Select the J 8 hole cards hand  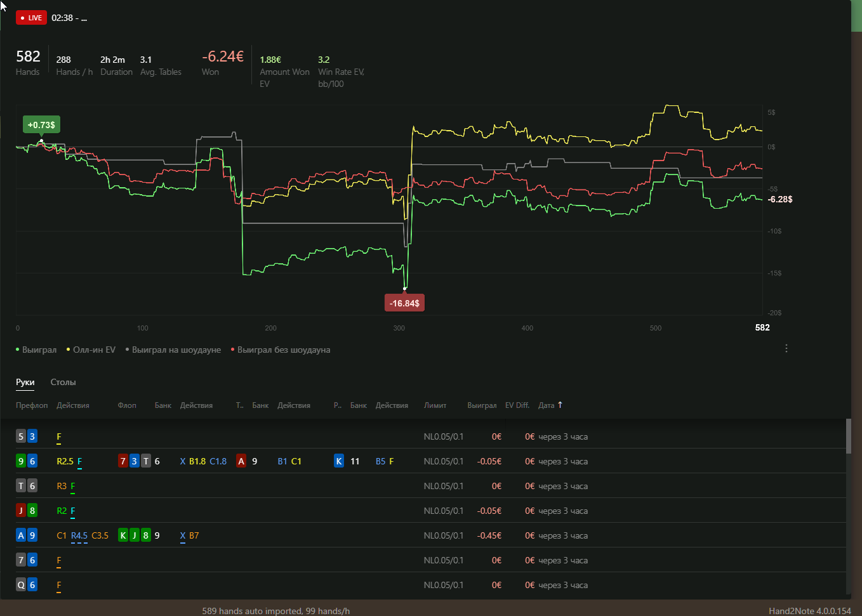point(27,511)
